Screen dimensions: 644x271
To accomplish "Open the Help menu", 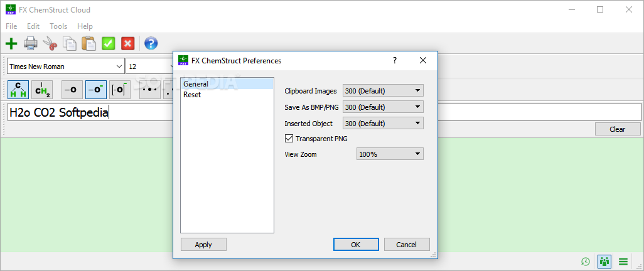I will pos(85,26).
